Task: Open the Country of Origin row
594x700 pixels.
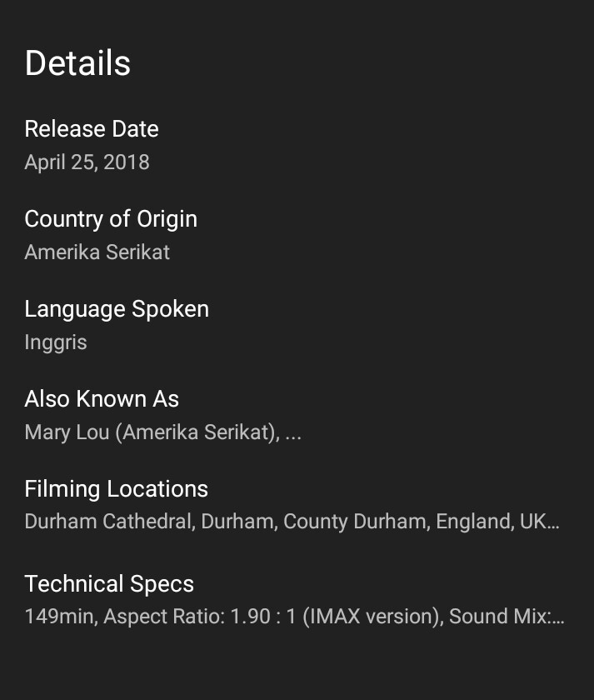Action: pos(111,219)
